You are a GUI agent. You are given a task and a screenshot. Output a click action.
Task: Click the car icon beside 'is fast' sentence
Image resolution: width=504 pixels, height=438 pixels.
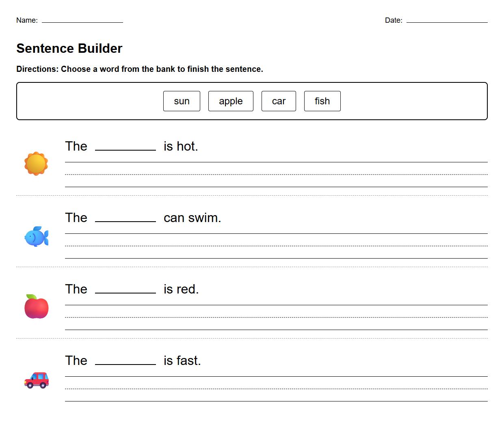(x=36, y=379)
